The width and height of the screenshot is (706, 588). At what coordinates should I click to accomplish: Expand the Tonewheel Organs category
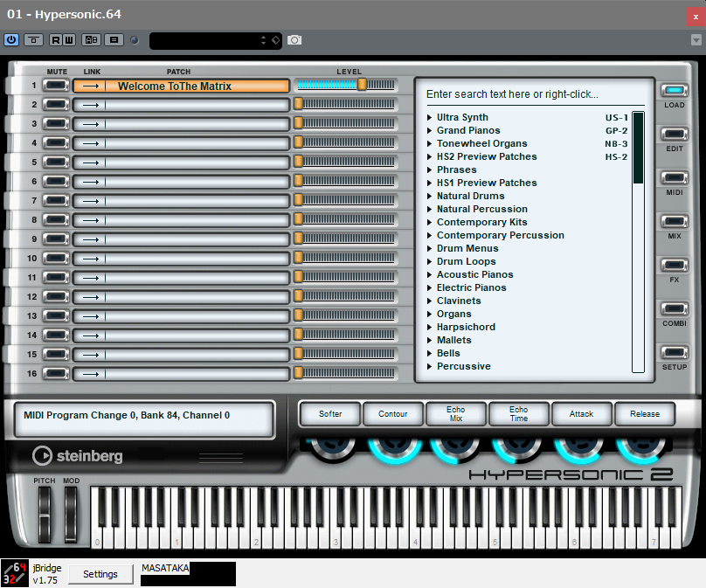point(430,143)
